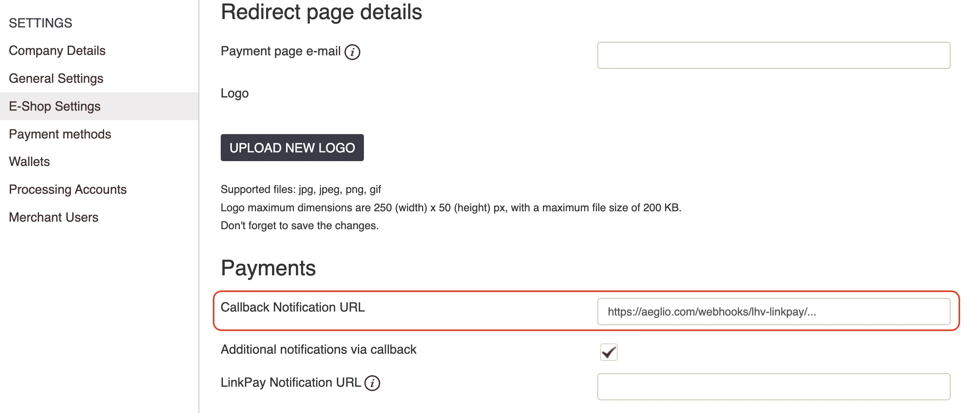
Task: Open Merchant Users section
Action: tap(54, 217)
